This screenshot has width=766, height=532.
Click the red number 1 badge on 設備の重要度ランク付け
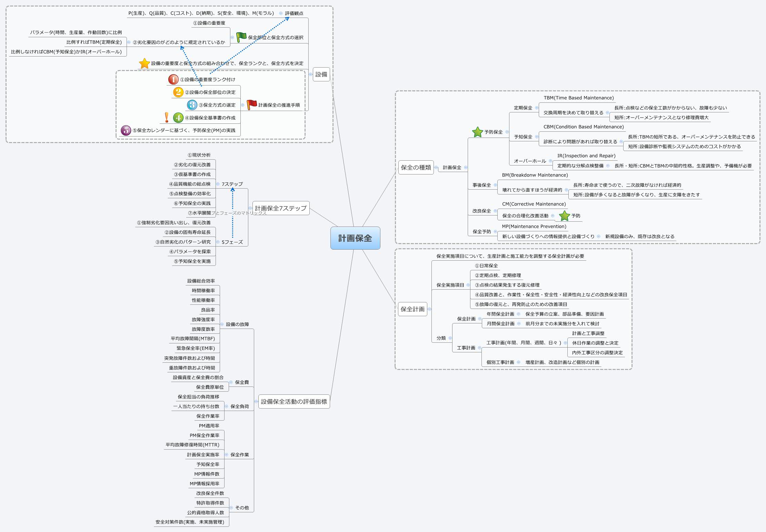click(x=172, y=79)
